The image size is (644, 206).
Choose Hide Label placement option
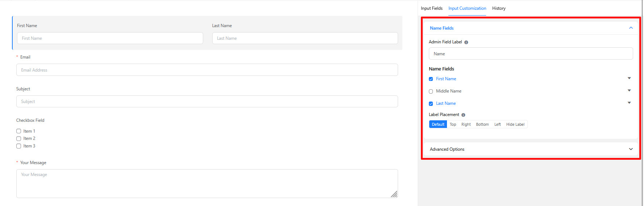(515, 124)
